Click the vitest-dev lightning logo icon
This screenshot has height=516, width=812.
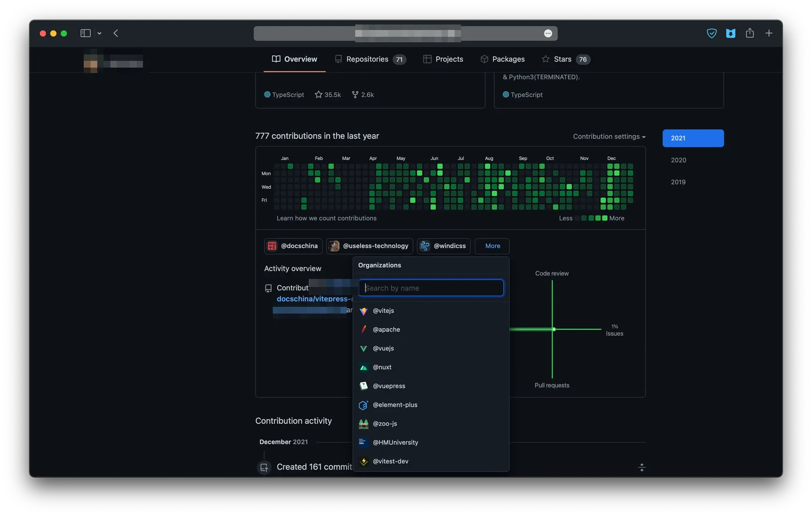[363, 461]
